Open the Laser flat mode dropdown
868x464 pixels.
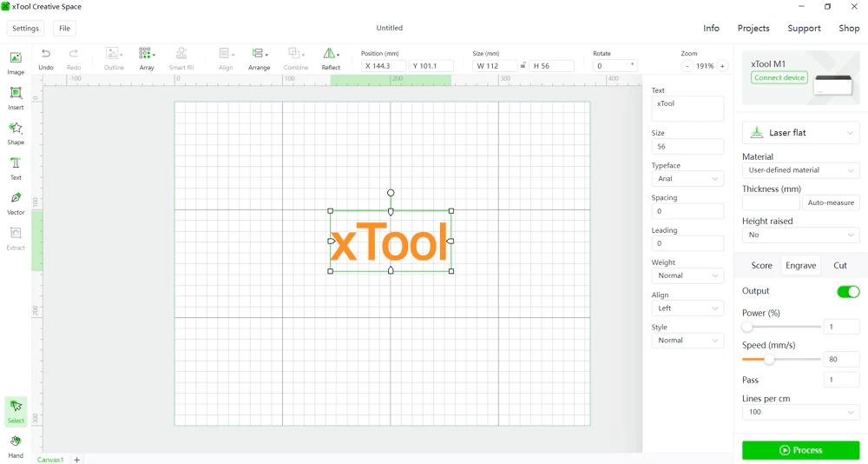coord(800,133)
